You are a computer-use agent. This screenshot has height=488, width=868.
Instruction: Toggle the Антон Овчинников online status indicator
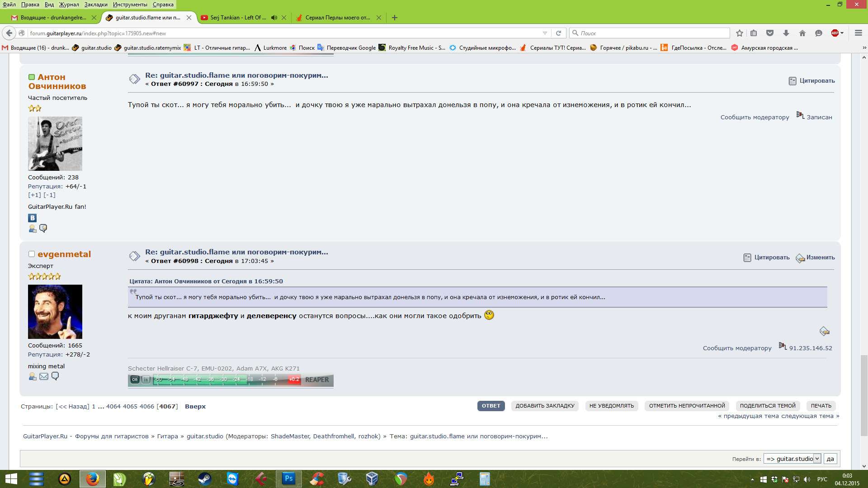click(x=32, y=77)
